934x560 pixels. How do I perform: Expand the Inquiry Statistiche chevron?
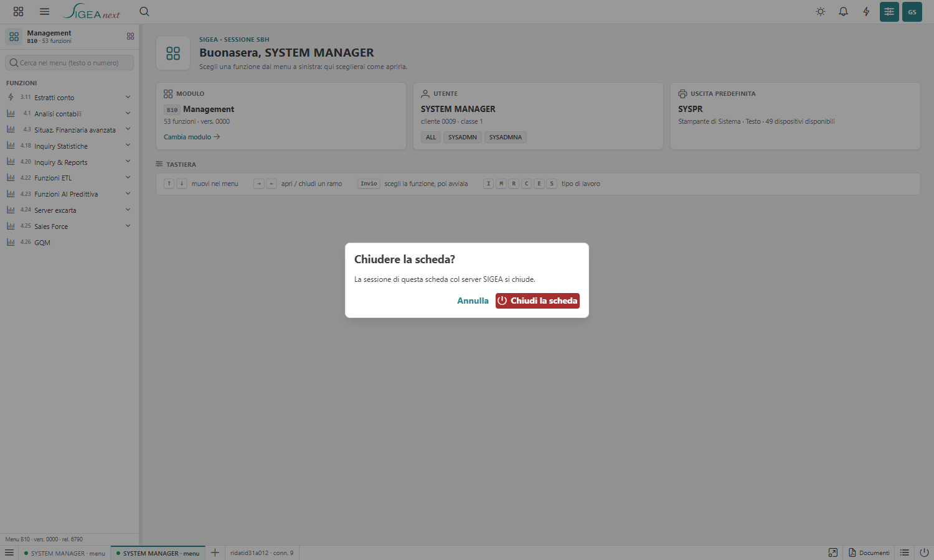click(x=128, y=146)
